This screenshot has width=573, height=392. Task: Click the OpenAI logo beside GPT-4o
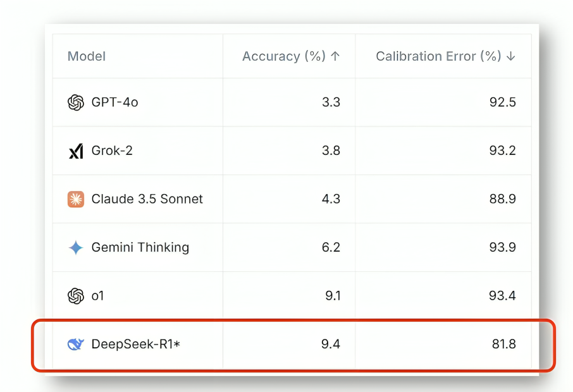tap(76, 102)
